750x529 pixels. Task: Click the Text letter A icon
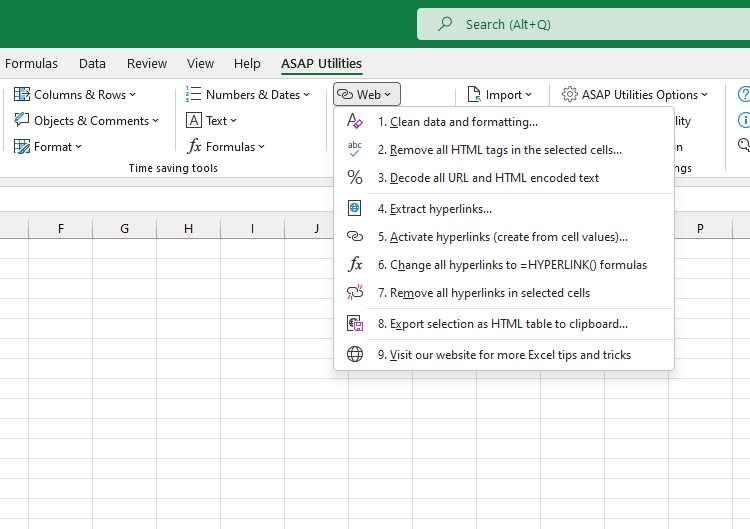point(194,120)
